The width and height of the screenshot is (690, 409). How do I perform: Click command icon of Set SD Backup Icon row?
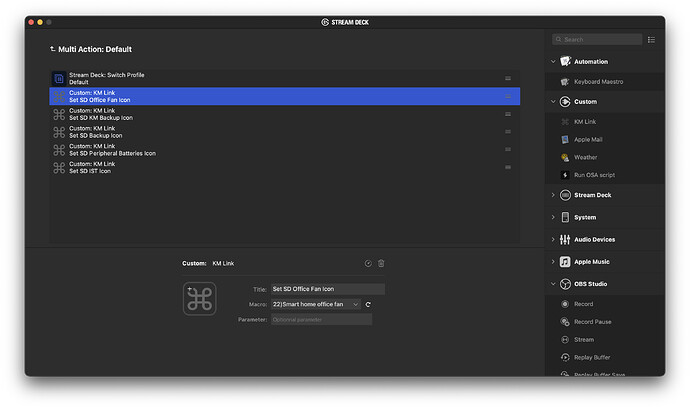[59, 132]
